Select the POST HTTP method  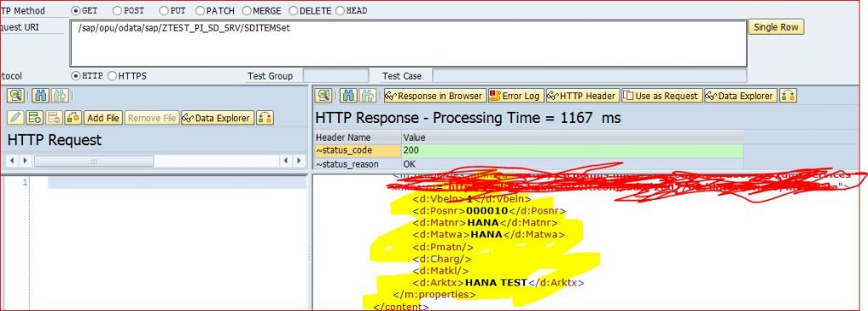(x=117, y=10)
